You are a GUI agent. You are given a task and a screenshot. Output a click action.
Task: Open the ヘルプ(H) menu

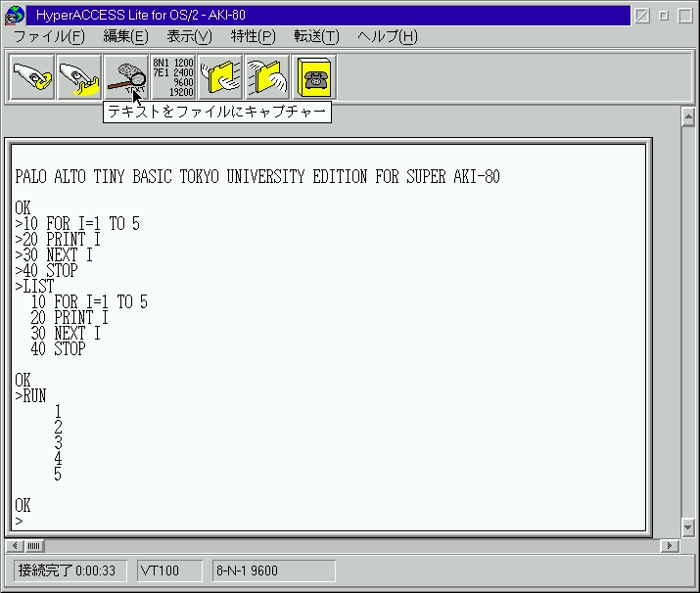coord(388,36)
